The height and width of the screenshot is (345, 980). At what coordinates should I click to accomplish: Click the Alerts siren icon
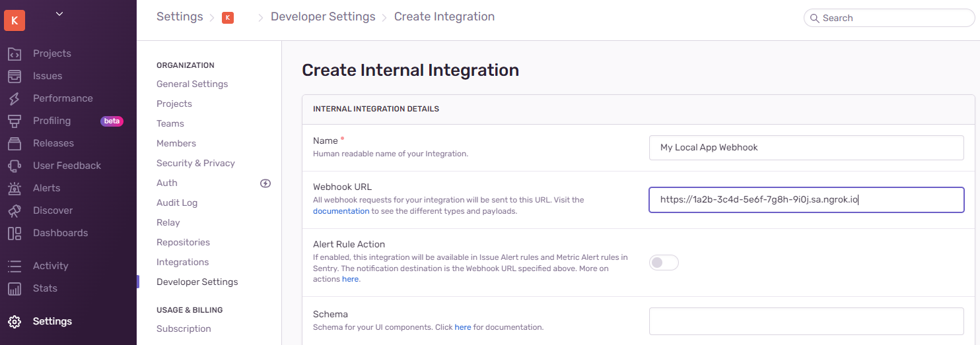coord(15,188)
